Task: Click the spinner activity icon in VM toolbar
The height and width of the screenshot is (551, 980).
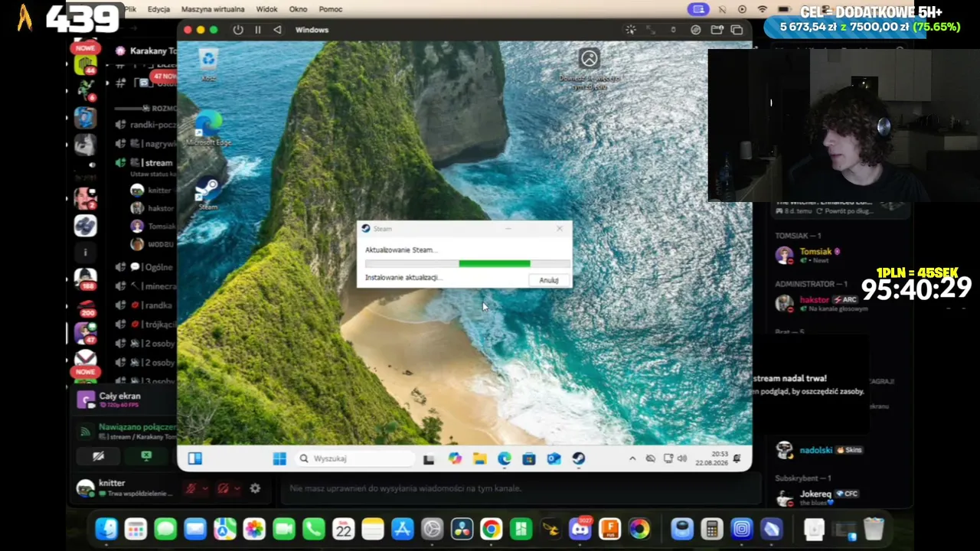Action: (x=630, y=30)
